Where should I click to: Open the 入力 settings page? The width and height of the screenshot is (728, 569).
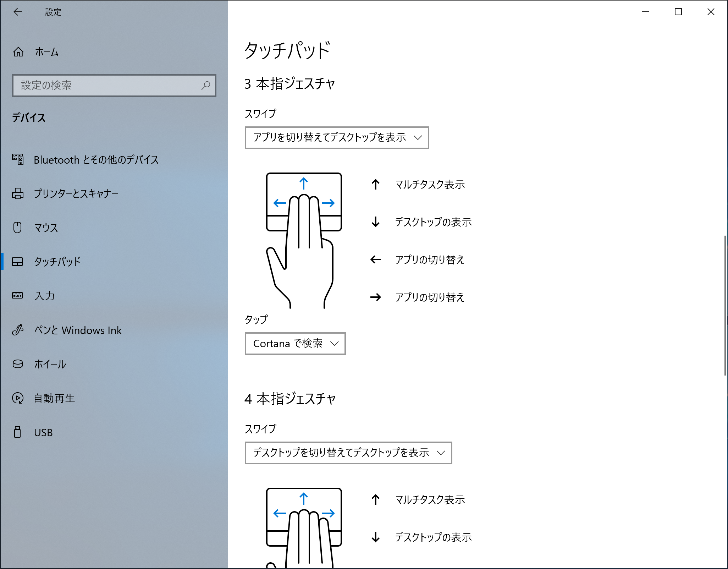coord(45,296)
